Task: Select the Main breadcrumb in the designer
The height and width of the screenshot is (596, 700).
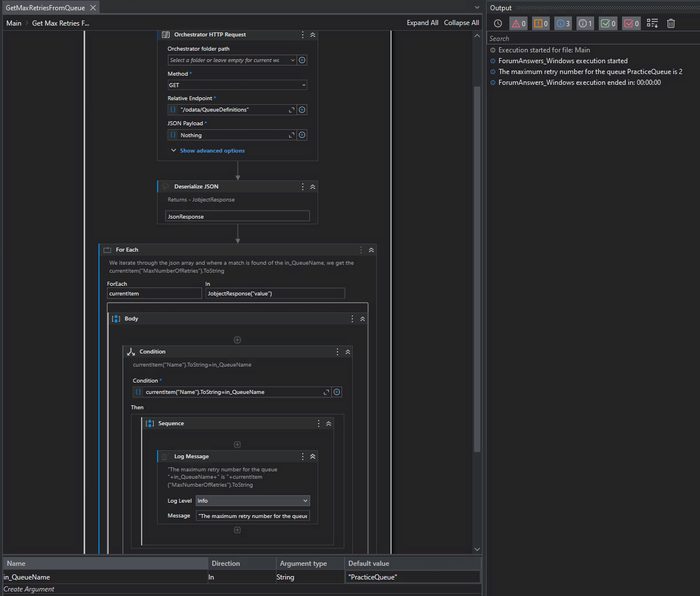Action: tap(13, 23)
